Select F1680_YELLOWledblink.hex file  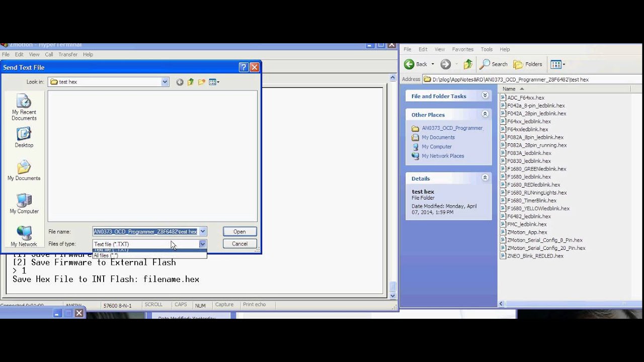(538, 209)
